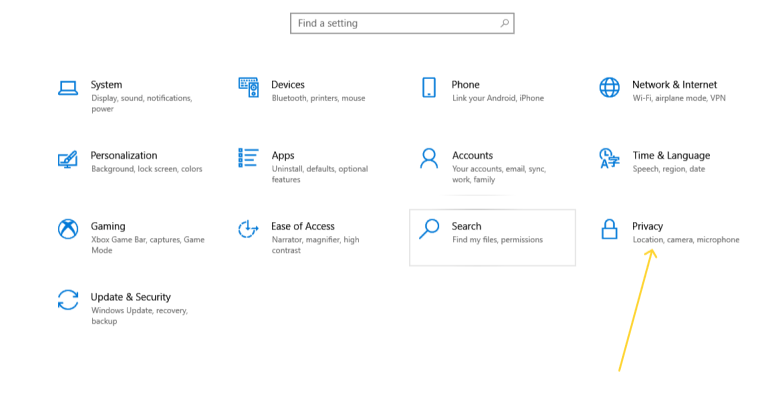Image resolution: width=775 pixels, height=416 pixels.
Task: Choose the Gaming category title
Action: tap(108, 226)
